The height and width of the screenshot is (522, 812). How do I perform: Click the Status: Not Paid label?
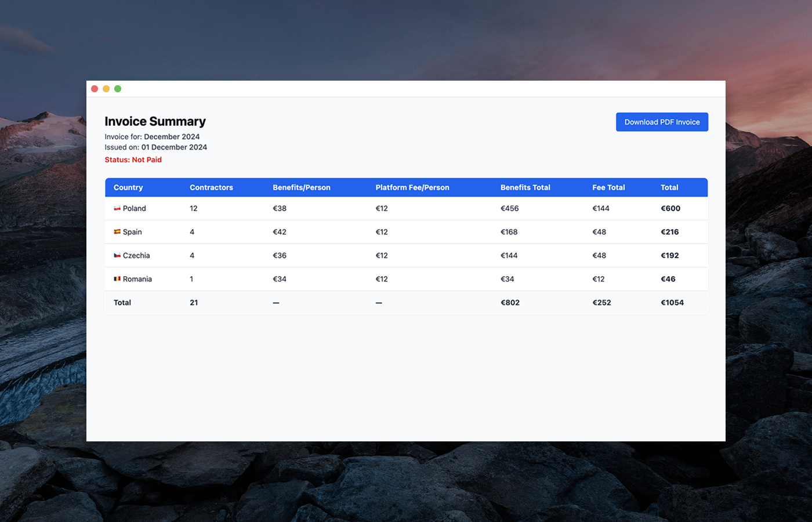pyautogui.click(x=133, y=159)
